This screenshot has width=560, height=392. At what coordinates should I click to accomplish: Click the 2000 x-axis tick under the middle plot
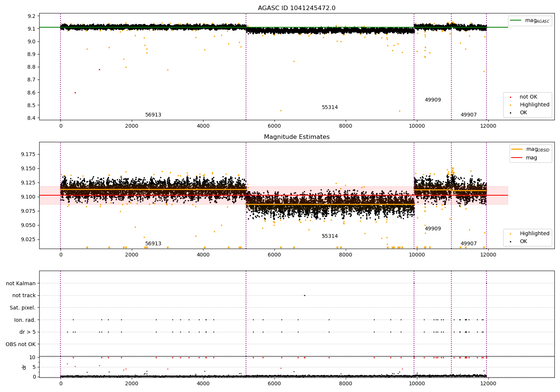pyautogui.click(x=132, y=255)
